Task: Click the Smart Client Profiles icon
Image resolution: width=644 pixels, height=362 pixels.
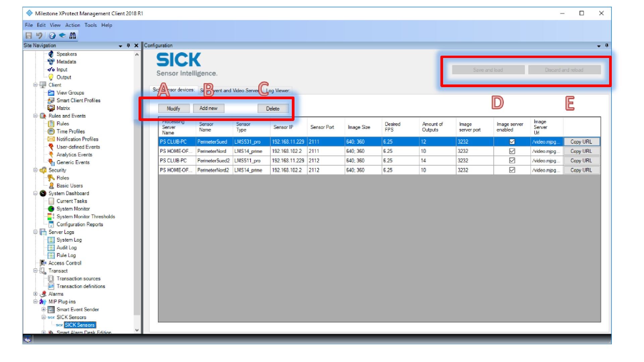Action: (51, 100)
